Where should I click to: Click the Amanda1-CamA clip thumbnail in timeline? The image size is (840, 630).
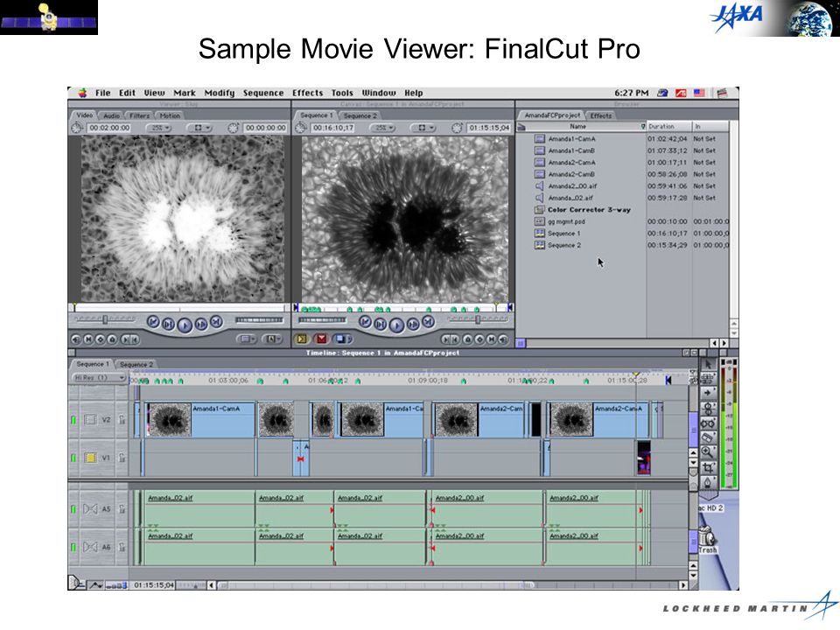(169, 419)
